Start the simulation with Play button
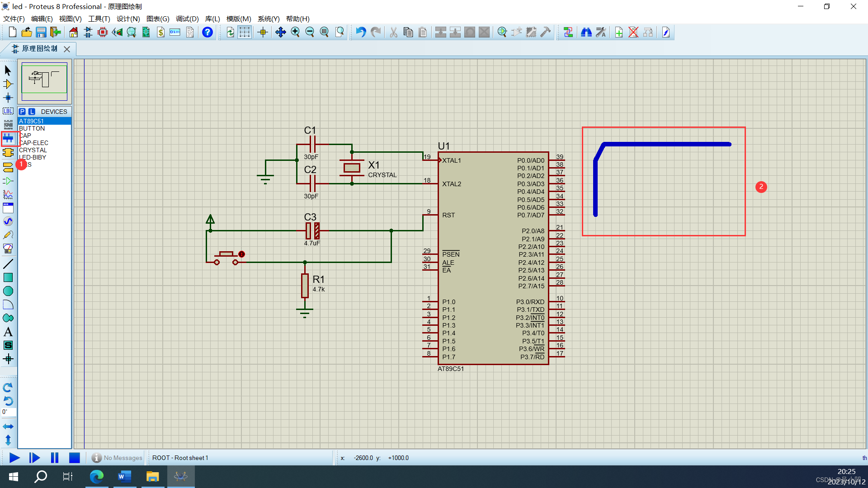868x488 pixels. 14,458
